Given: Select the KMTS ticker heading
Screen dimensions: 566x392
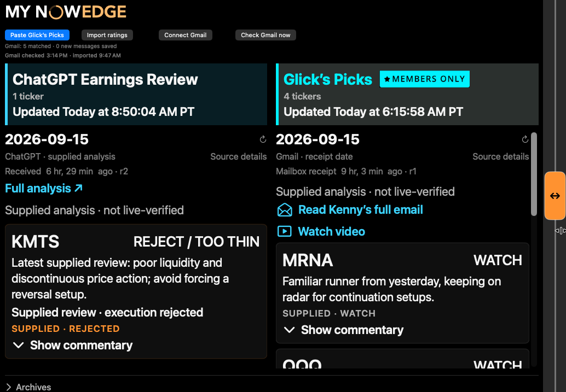Looking at the screenshot, I should click(x=36, y=242).
